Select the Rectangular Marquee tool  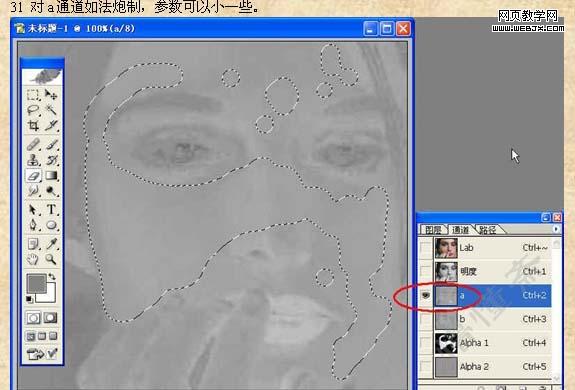(33, 95)
